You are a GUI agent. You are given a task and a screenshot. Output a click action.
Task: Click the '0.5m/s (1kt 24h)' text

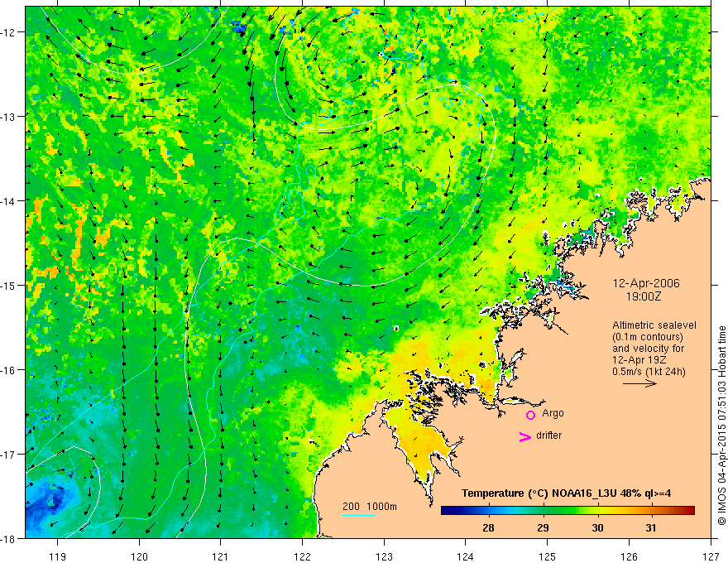point(649,372)
